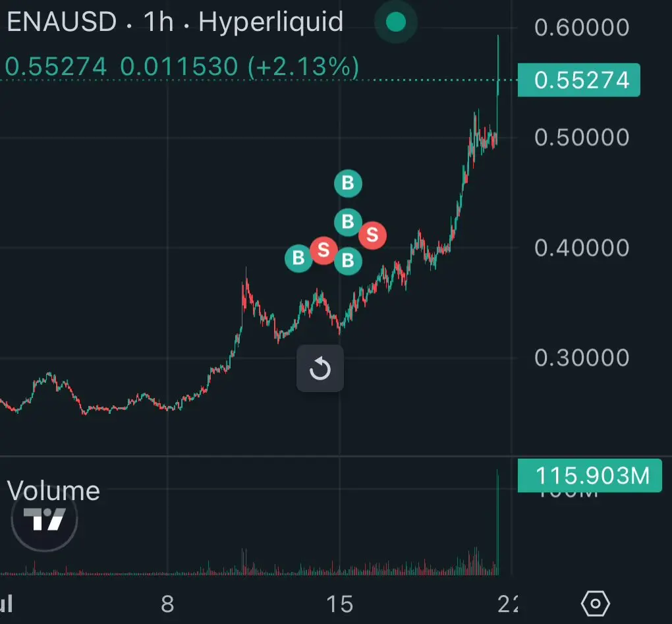Image resolution: width=672 pixels, height=624 pixels.
Task: Select the red S marker between B markers
Action: (323, 250)
